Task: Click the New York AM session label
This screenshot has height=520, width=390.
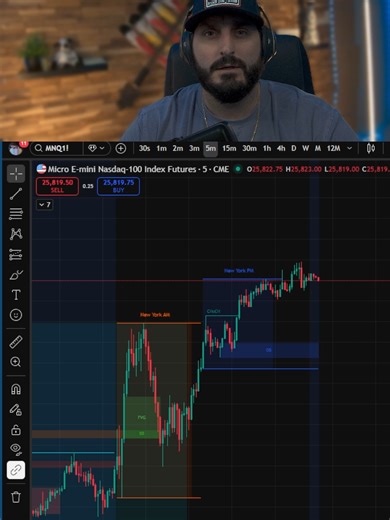Action: (155, 315)
